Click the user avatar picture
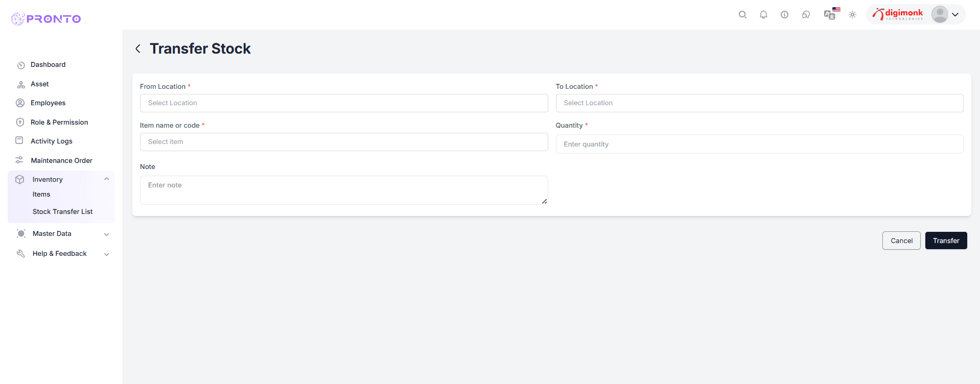This screenshot has height=384, width=980. pos(939,14)
